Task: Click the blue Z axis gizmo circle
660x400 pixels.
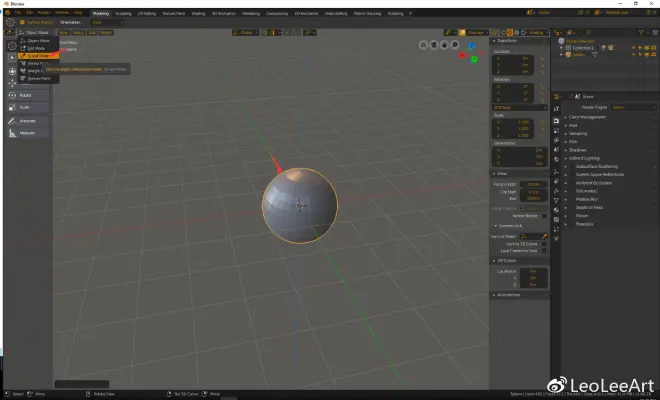Action: click(x=471, y=45)
